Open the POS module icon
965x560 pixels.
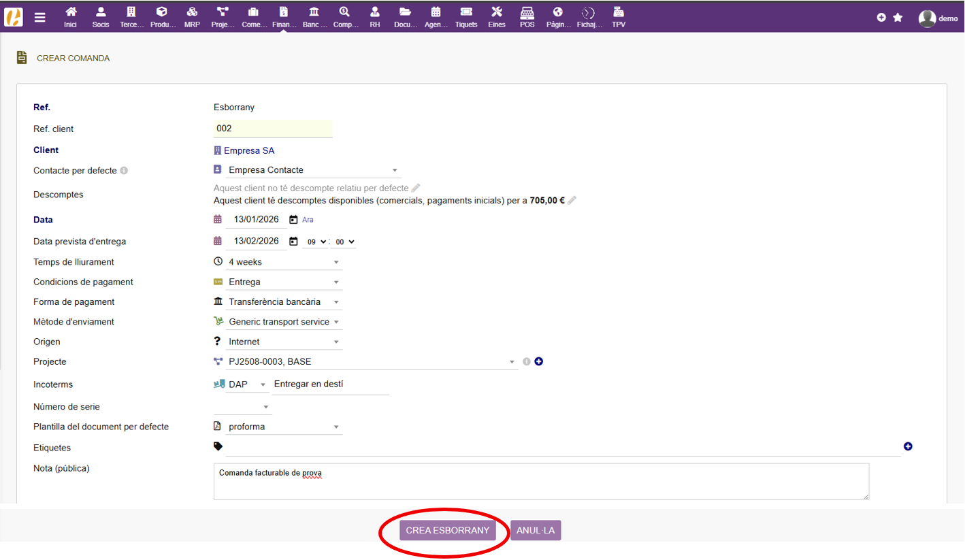click(x=527, y=17)
